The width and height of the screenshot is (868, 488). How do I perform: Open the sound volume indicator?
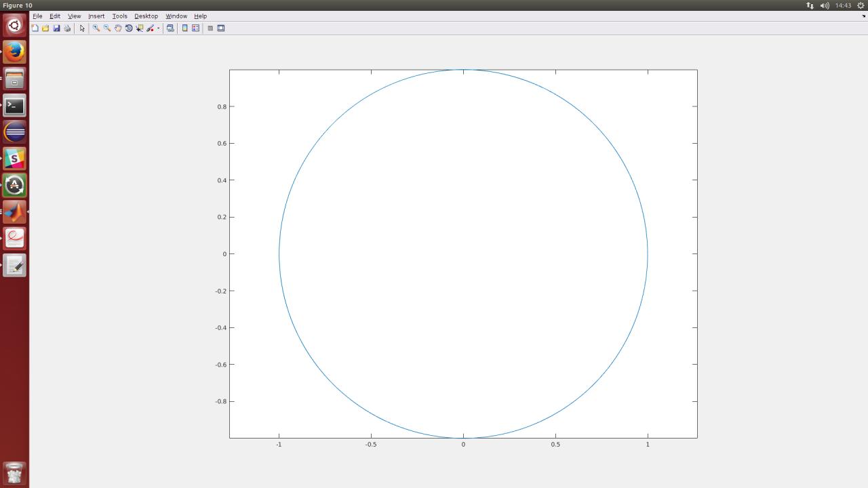(x=825, y=5)
